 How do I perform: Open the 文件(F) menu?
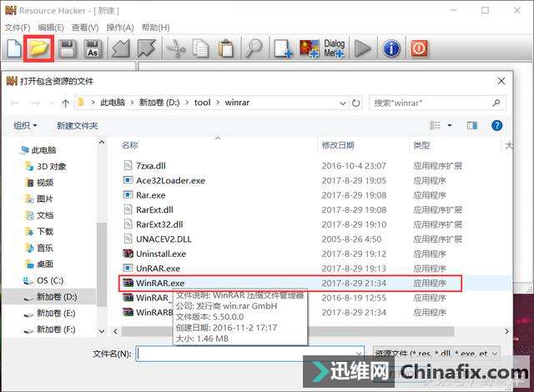pos(18,28)
